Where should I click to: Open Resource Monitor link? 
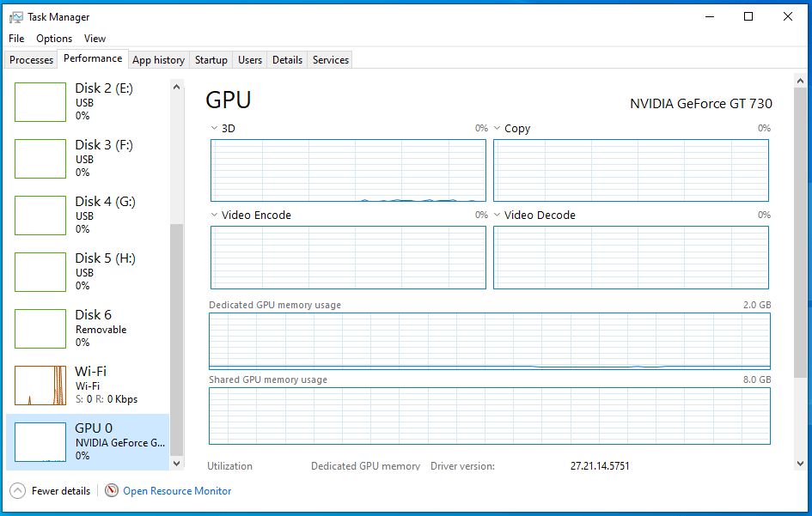click(177, 490)
